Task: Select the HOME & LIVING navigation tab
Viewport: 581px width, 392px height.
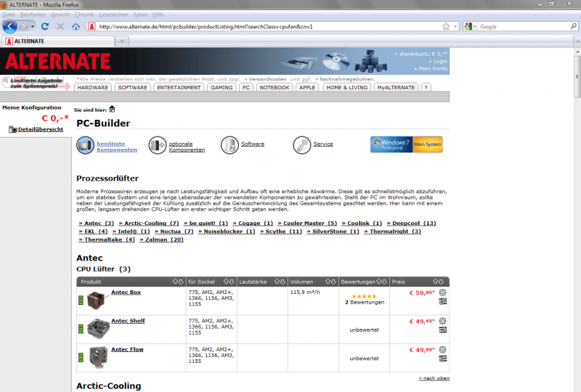Action: (347, 87)
